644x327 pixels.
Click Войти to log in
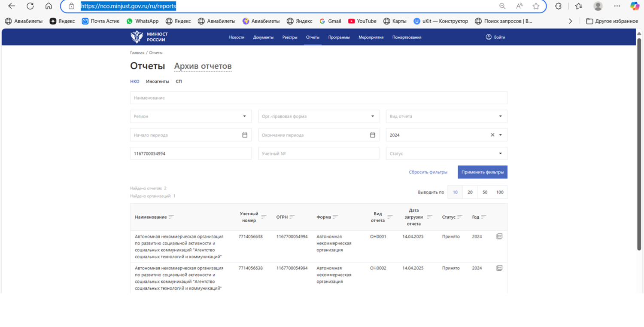tap(495, 37)
